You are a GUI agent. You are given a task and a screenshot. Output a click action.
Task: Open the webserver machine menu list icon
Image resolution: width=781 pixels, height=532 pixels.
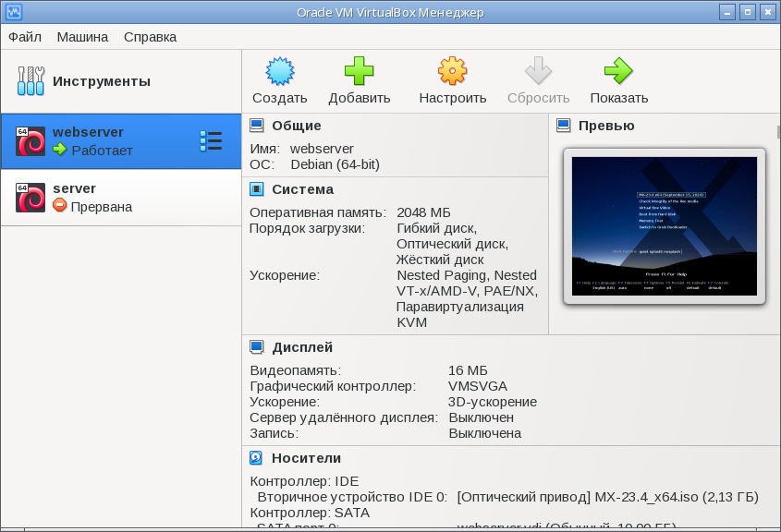tap(211, 140)
